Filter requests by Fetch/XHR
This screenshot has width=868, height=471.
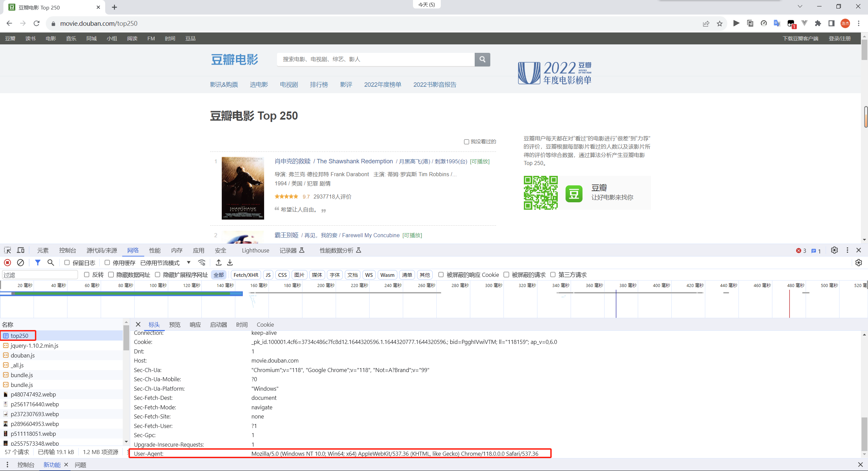246,275
